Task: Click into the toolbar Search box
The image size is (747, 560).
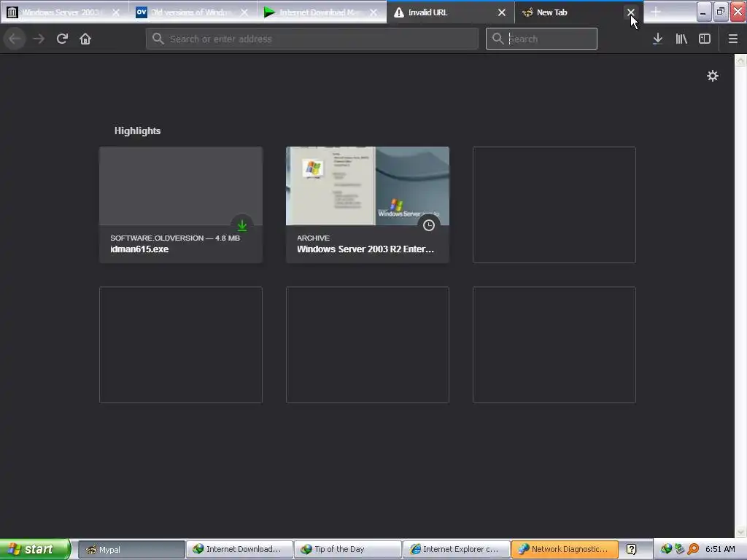Action: pyautogui.click(x=541, y=39)
